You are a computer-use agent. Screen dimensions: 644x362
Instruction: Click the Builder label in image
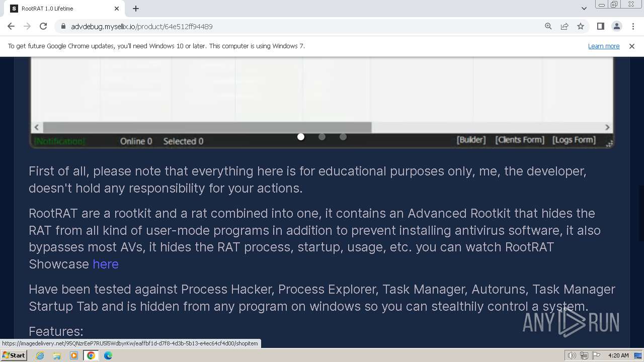pos(471,140)
